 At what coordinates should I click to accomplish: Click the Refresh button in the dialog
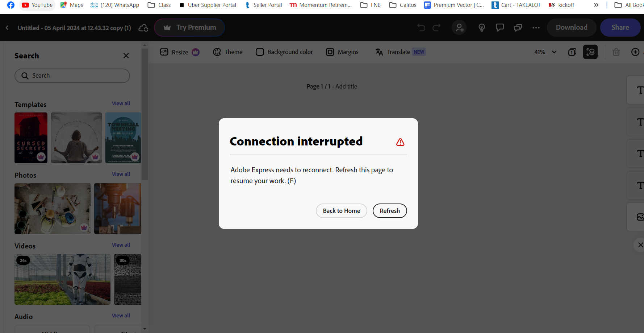click(390, 211)
